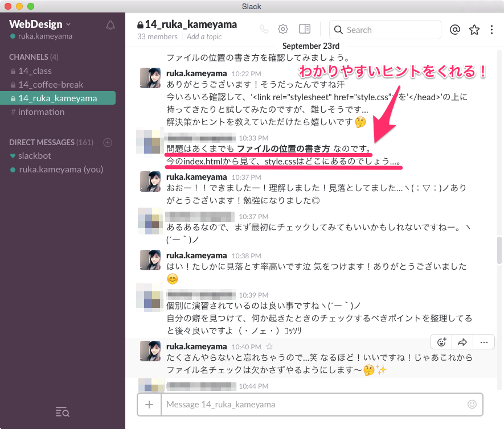Click 10:44 PM timestamp
504x429 pixels.
[253, 386]
